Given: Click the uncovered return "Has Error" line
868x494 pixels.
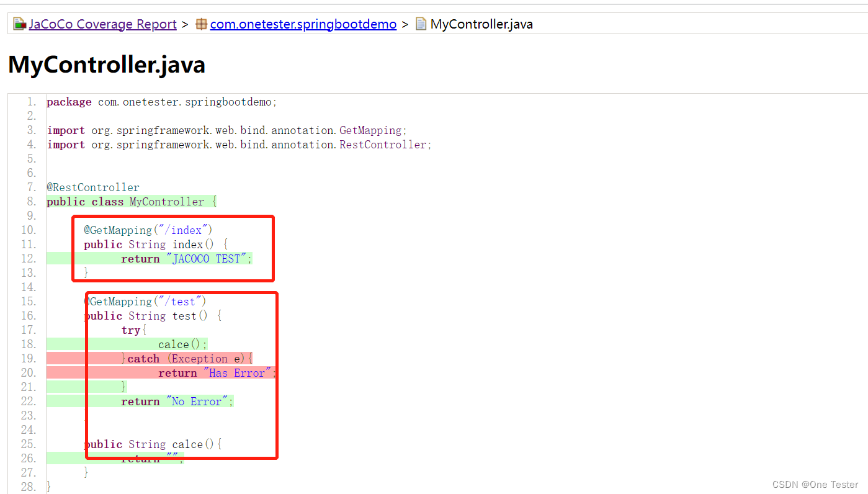Looking at the screenshot, I should click(x=217, y=373).
